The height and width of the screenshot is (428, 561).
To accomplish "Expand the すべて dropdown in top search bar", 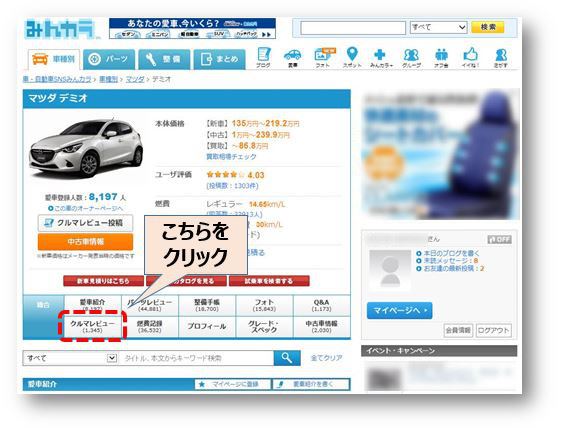I will [439, 27].
